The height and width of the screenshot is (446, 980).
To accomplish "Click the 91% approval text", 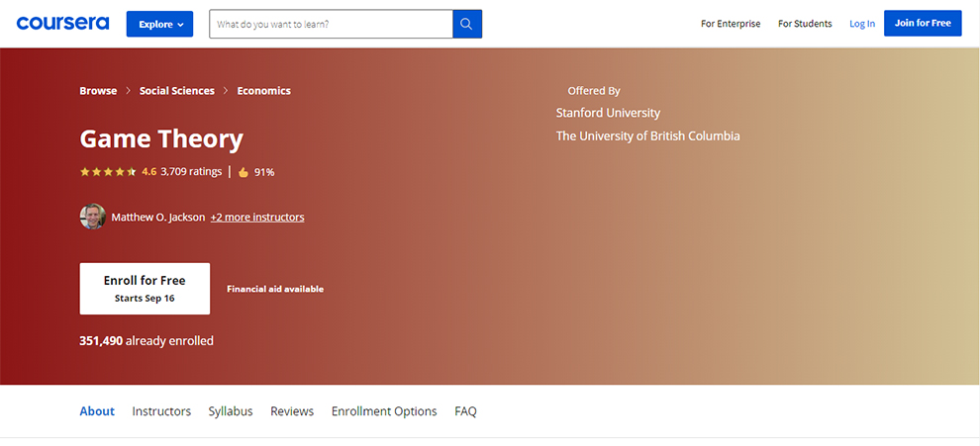I will coord(264,172).
